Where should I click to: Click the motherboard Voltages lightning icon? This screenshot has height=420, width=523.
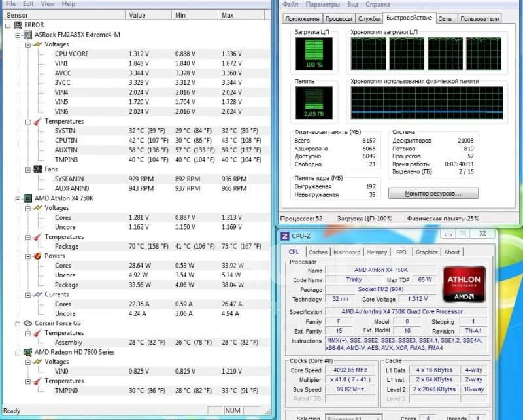point(38,44)
